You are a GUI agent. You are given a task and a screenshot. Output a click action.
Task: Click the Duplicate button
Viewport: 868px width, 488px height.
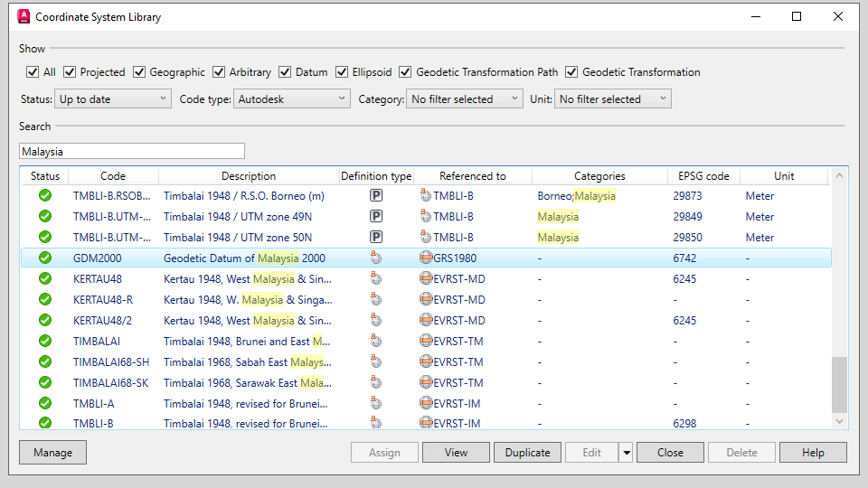click(527, 453)
